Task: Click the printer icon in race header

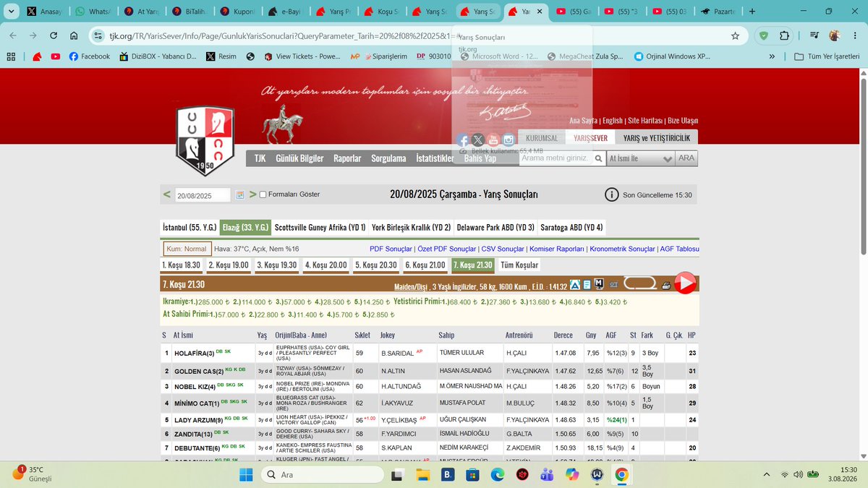Action: [666, 286]
